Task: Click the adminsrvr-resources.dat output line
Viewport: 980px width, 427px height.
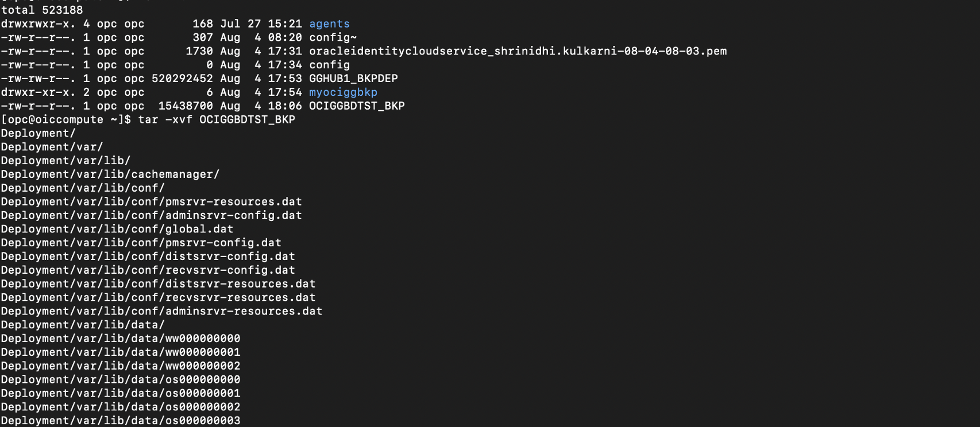Action: coord(161,311)
